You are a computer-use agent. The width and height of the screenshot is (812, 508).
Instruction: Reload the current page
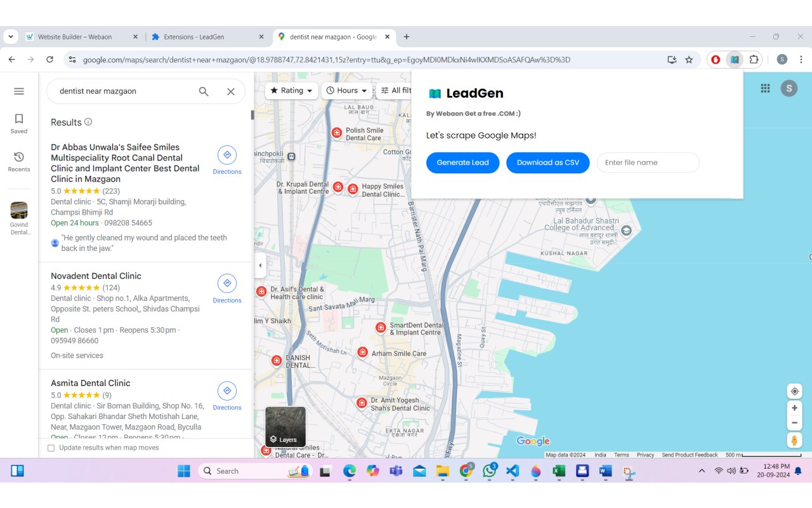point(49,60)
